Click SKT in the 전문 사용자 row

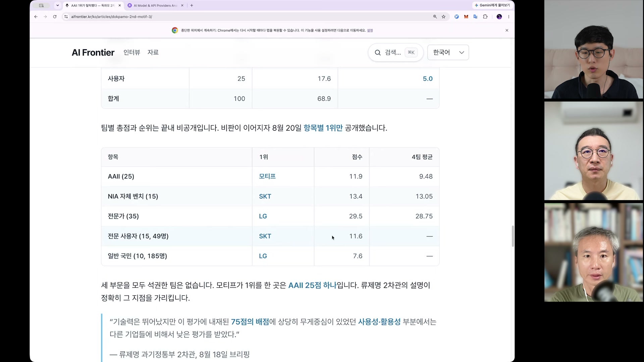(x=265, y=236)
